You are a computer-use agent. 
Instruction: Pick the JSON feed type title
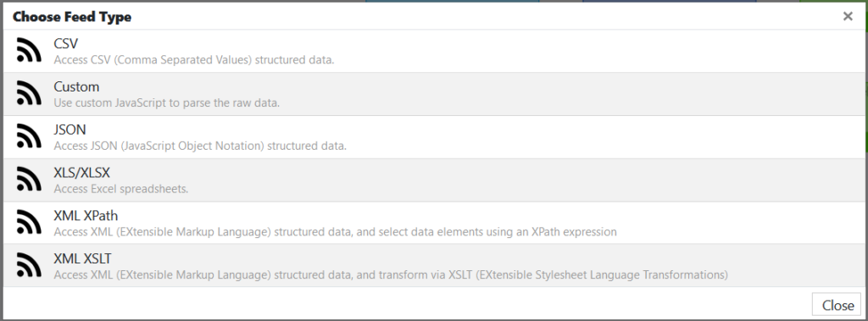pos(70,130)
